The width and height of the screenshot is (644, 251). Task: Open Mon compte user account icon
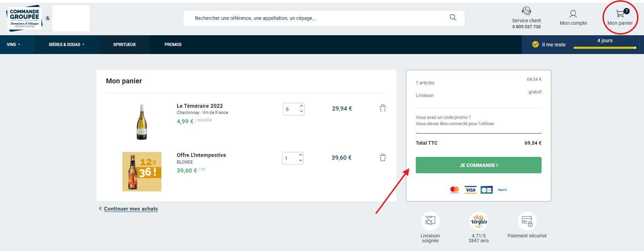click(573, 14)
